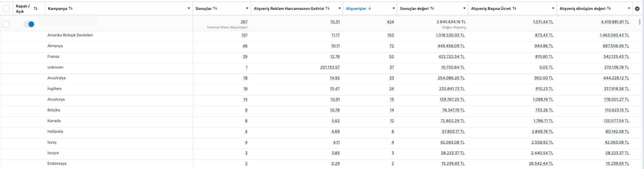This screenshot has width=644, height=169.
Task: Click sort arrows on Alışveriş dönüşüm değeri
Action: (609, 8)
